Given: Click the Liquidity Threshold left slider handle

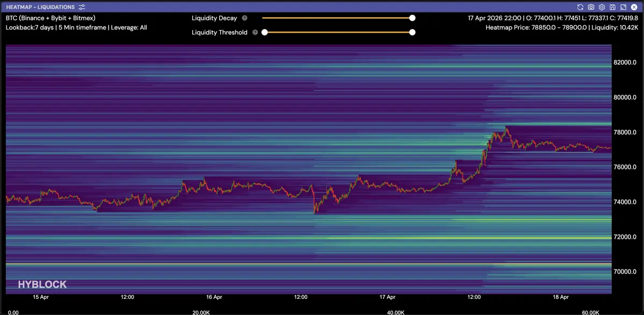Looking at the screenshot, I should tap(264, 32).
